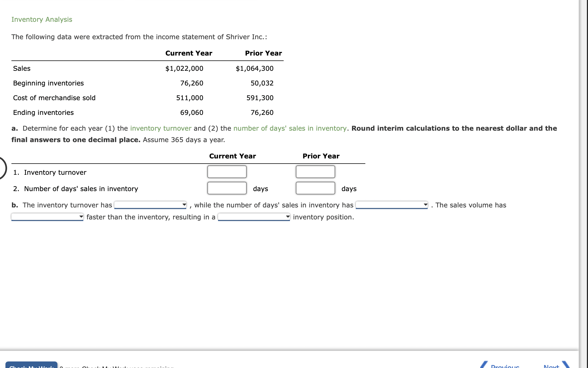Click the arrow of the inventory turnover dropdown

[184, 205]
